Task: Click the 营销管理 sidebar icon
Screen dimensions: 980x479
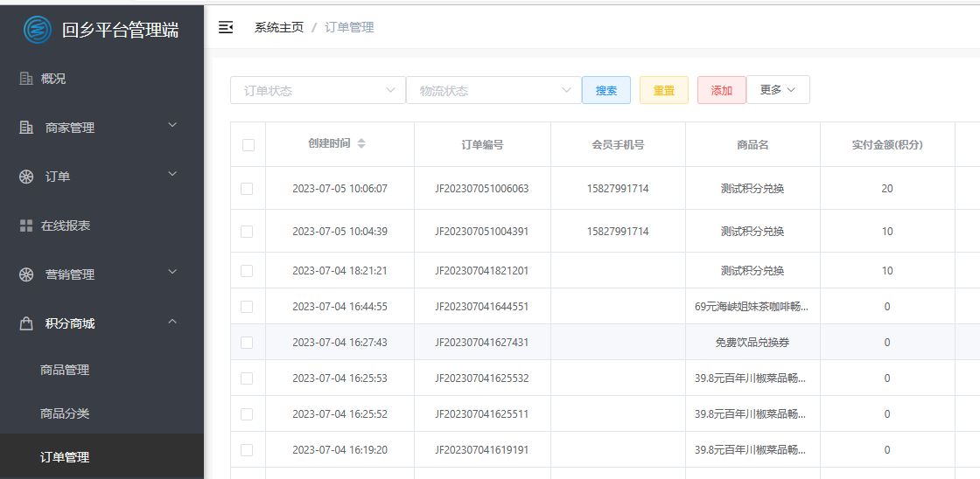Action: [26, 274]
